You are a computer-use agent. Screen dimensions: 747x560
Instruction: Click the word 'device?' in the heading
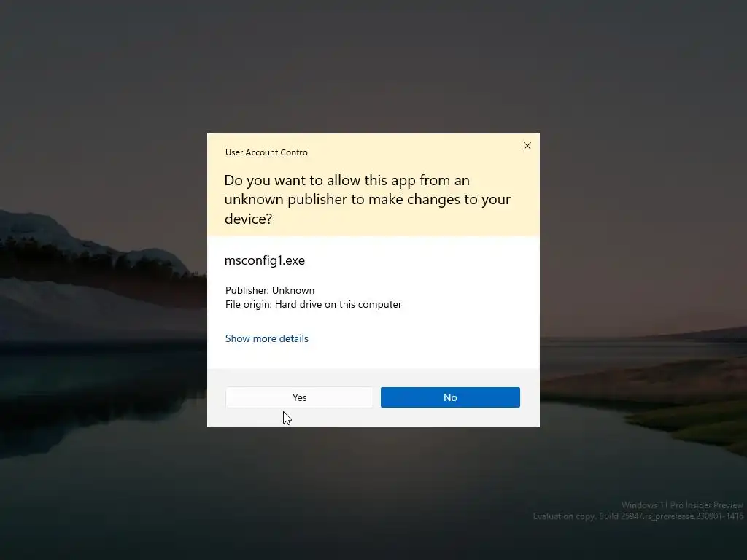click(x=248, y=219)
